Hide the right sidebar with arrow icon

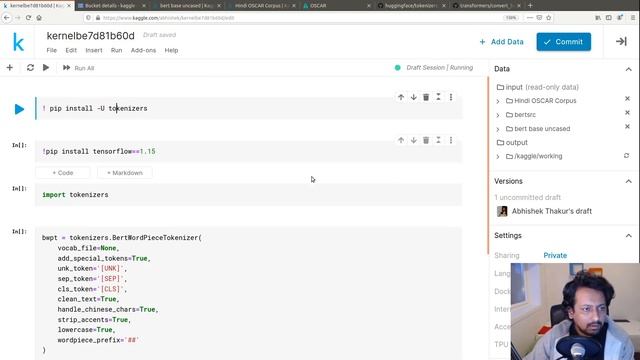[x=621, y=42]
